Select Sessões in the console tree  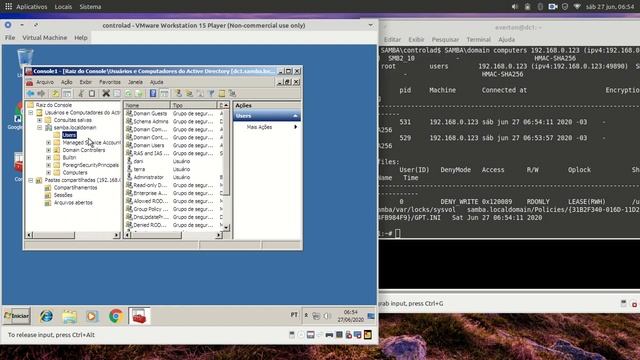pos(63,195)
